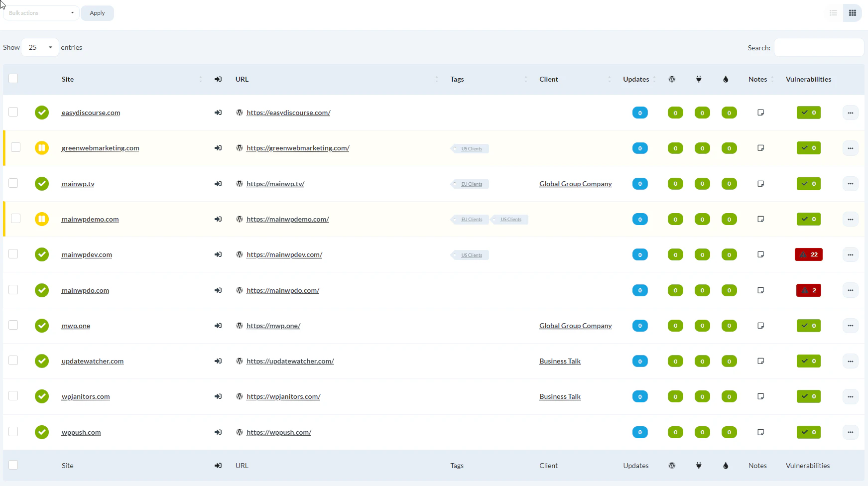Open notes icon for mainwpdo.com
This screenshot has height=486, width=868.
(x=761, y=290)
